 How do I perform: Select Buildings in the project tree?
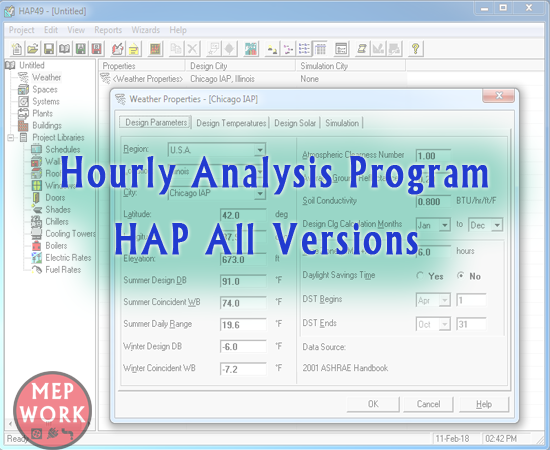(47, 125)
